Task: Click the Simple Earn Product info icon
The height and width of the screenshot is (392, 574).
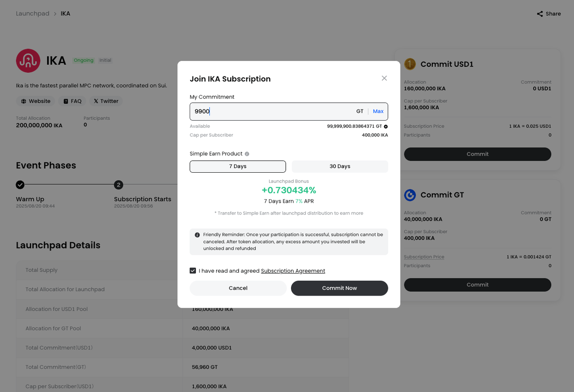Action: click(x=247, y=154)
